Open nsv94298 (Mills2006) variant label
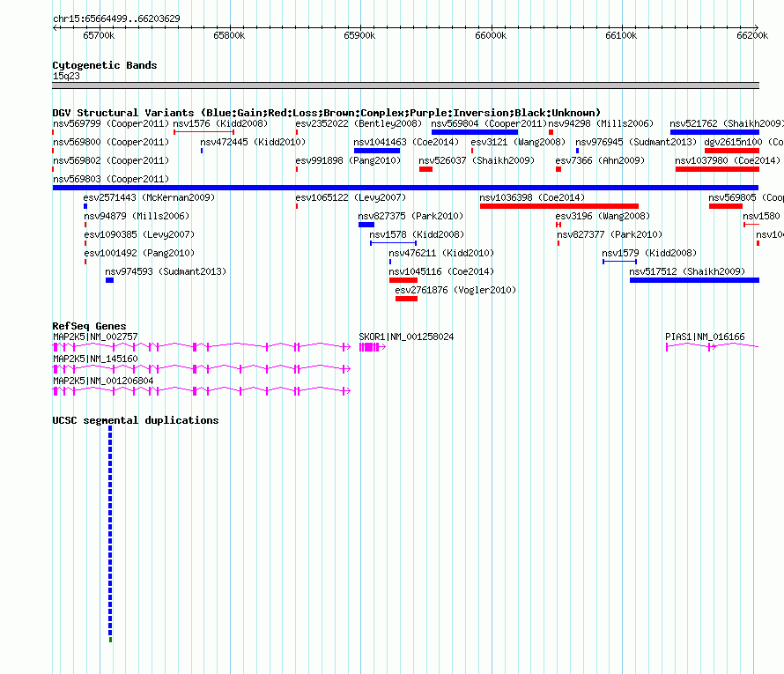This screenshot has width=784, height=674. [601, 123]
